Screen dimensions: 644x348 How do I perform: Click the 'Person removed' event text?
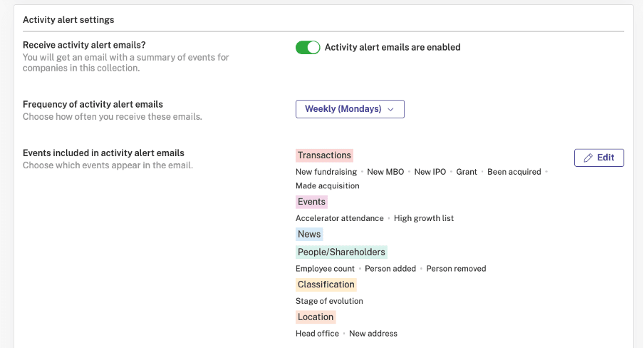point(457,269)
